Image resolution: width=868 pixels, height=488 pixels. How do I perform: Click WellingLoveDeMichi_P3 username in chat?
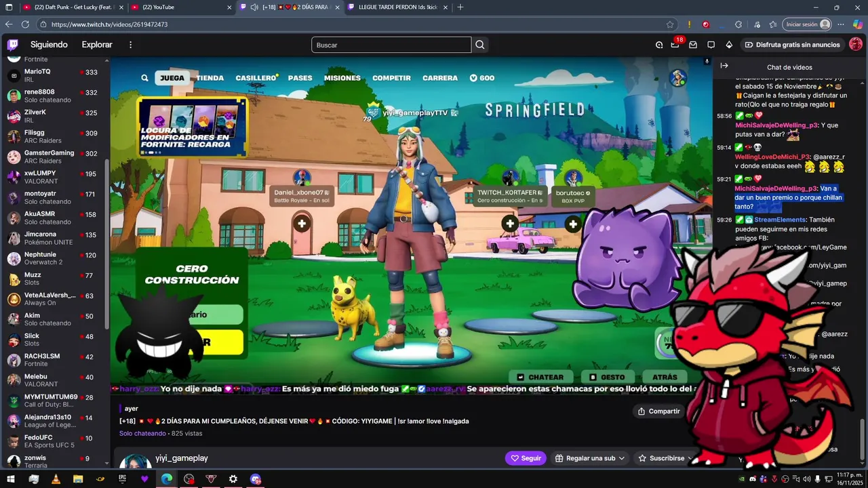772,157
